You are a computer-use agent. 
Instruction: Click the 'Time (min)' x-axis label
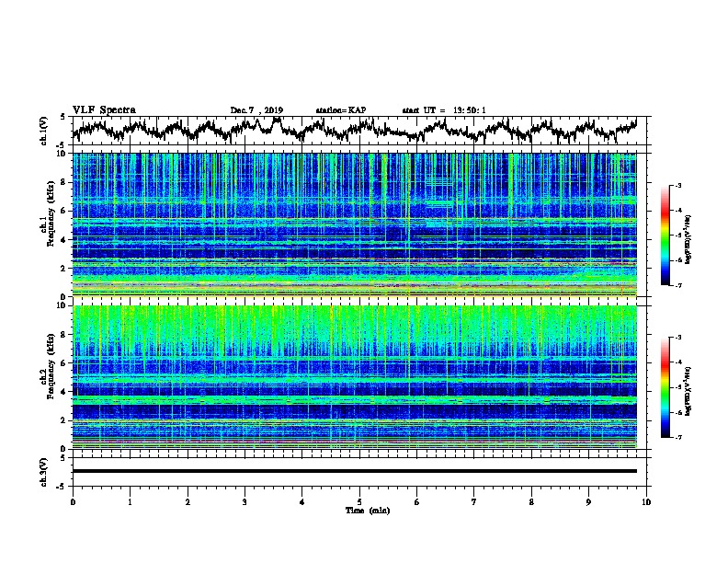368,511
